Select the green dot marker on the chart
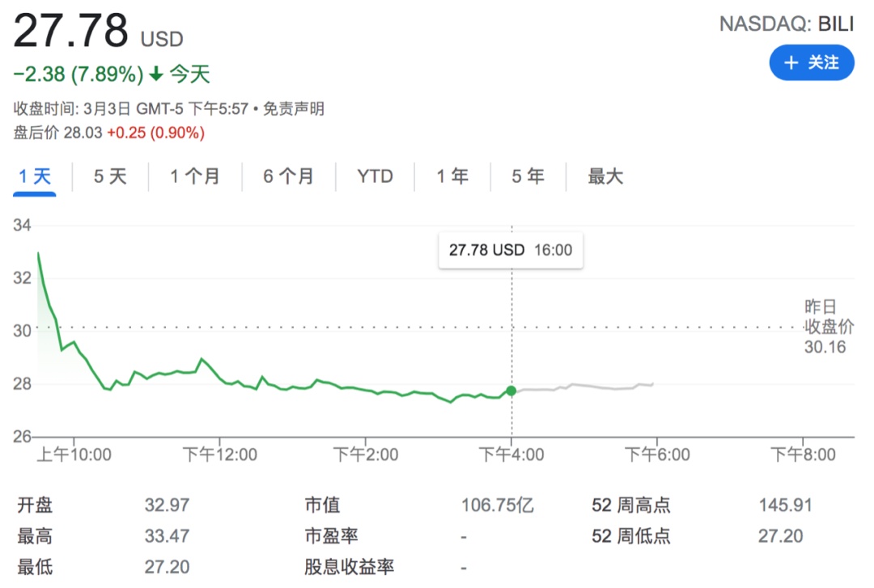 pyautogui.click(x=511, y=391)
